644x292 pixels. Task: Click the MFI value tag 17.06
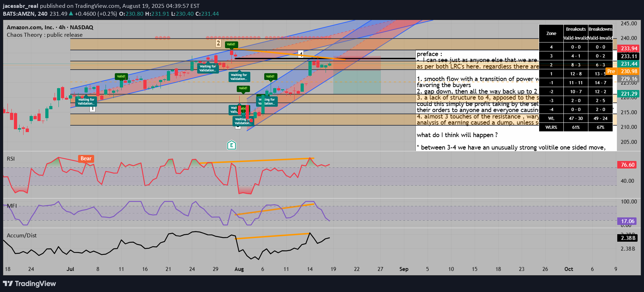coord(628,221)
